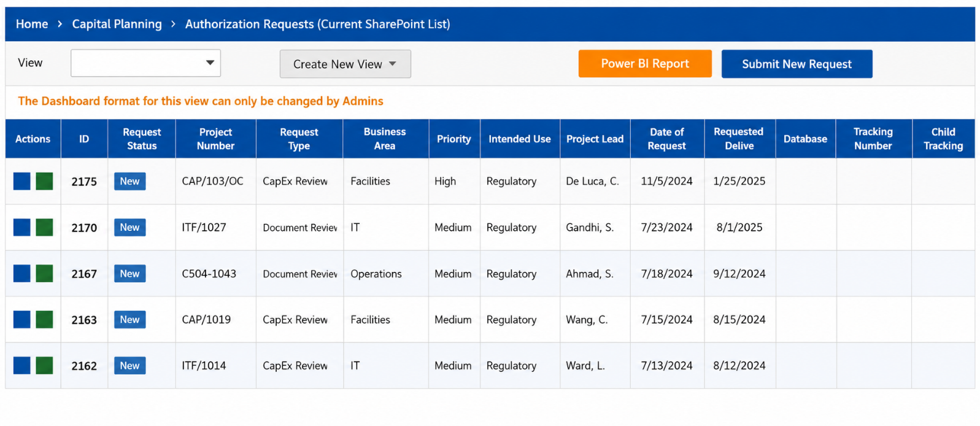Select ID 2162 cell
Viewport: 980px width, 426px height.
click(x=84, y=366)
